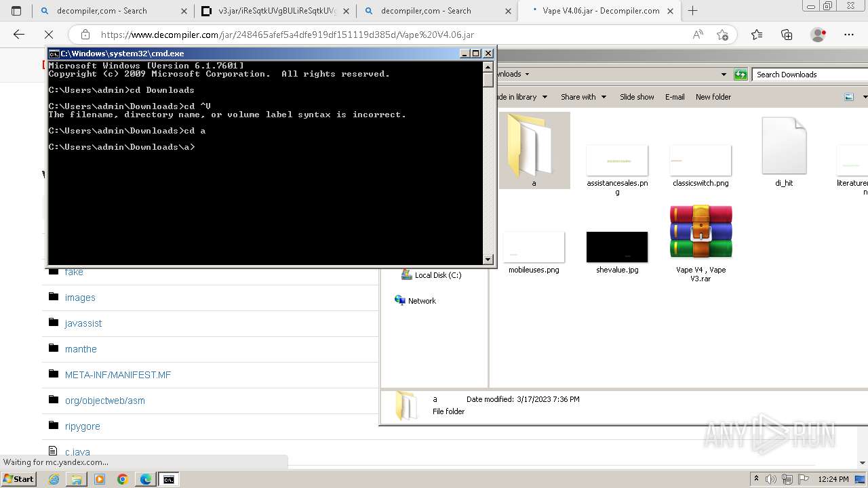The width and height of the screenshot is (868, 488).
Task: Open Read aloud in the address bar
Action: tap(698, 35)
